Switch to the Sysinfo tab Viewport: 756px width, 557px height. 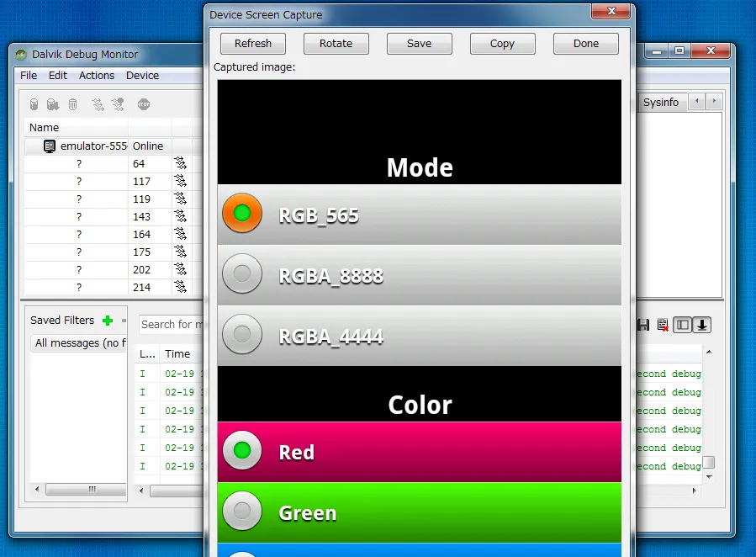click(660, 102)
